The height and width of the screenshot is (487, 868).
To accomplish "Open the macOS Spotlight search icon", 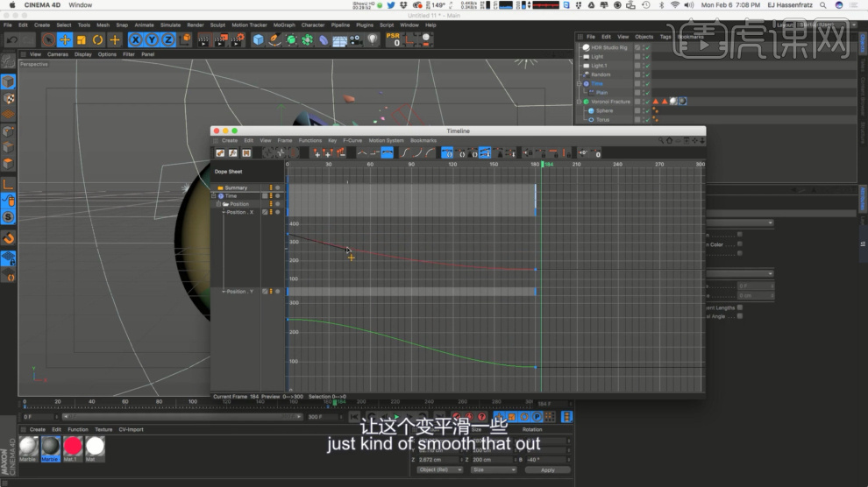I will 823,5.
